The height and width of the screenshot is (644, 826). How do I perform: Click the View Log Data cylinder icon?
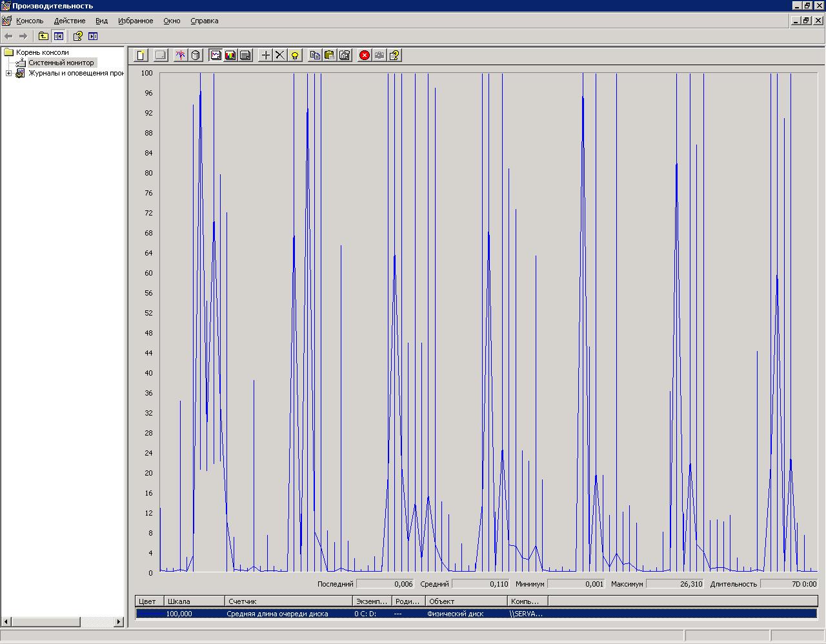tap(196, 55)
